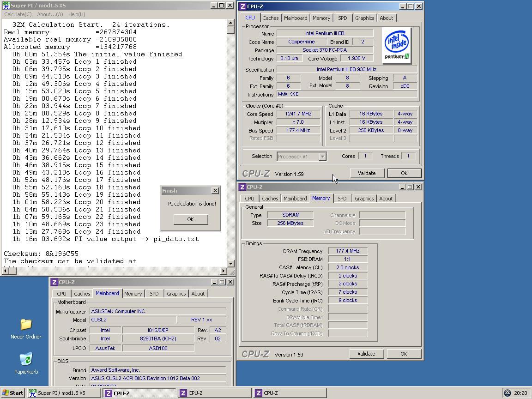Image resolution: width=532 pixels, height=399 pixels.
Task: Select Graphics tab in CPU-Z Memory window
Action: click(x=364, y=199)
